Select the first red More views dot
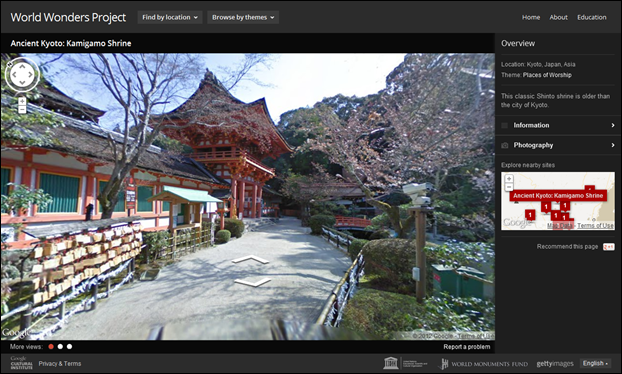This screenshot has width=622, height=374. pos(51,347)
